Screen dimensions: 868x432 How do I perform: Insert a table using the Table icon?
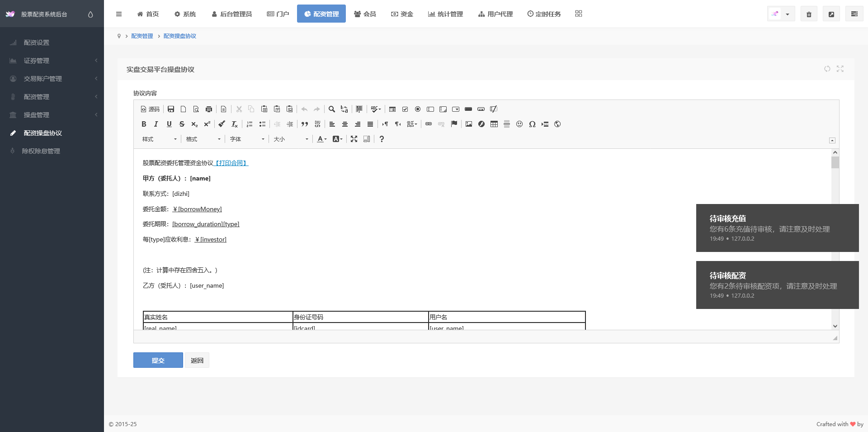(x=494, y=124)
